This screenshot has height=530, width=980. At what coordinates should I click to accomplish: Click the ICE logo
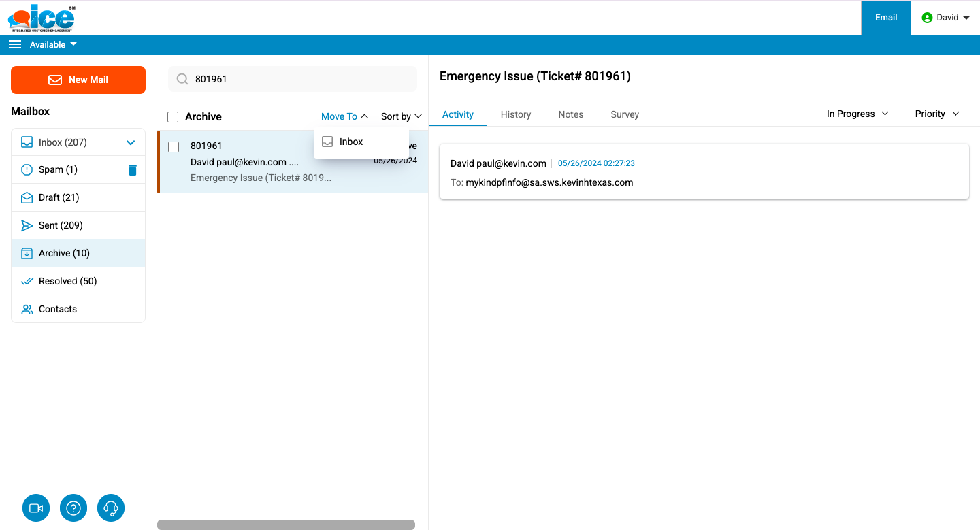pos(42,18)
